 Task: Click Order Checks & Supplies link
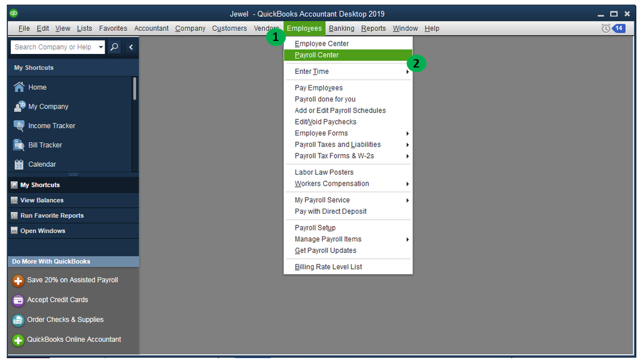pos(65,320)
